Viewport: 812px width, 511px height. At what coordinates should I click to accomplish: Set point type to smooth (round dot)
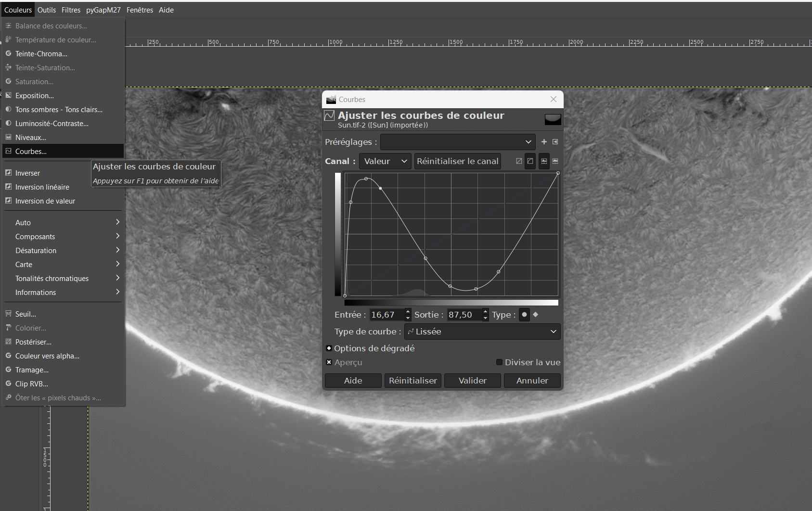tap(524, 315)
